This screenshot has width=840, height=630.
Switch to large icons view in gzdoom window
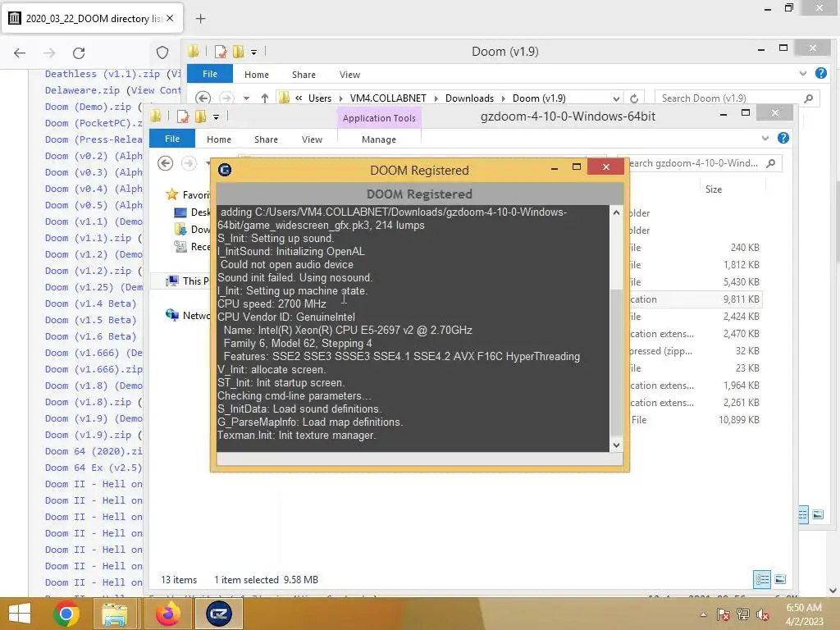[x=781, y=579]
